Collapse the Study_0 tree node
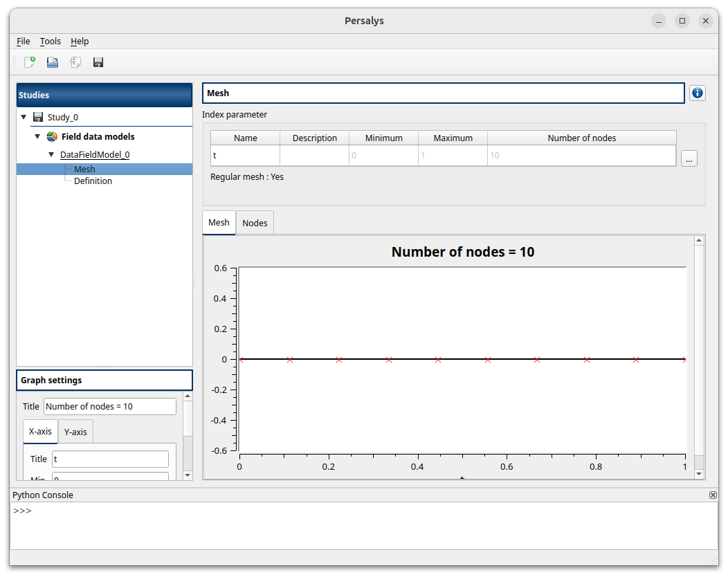 pyautogui.click(x=24, y=117)
